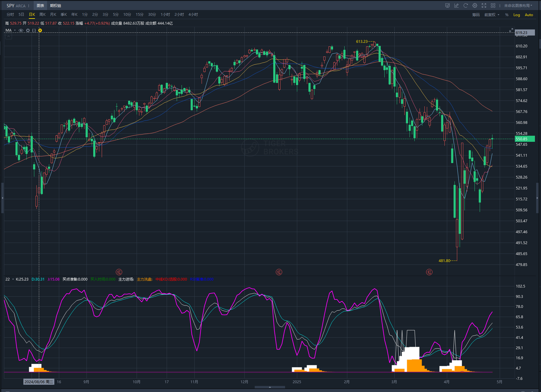Click the 481.80 low price label
The image size is (541, 392).
(444, 261)
